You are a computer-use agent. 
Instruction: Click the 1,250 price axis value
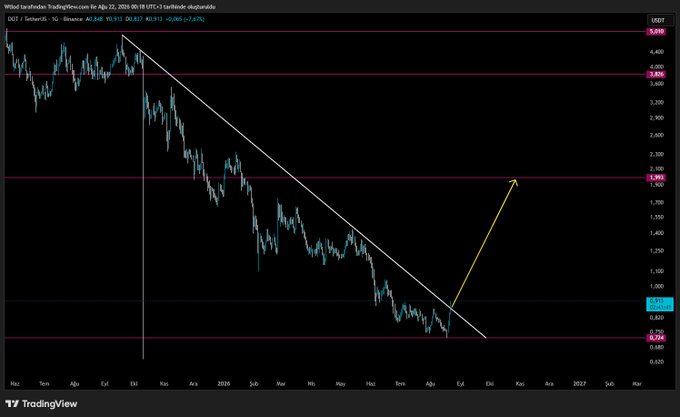657,251
